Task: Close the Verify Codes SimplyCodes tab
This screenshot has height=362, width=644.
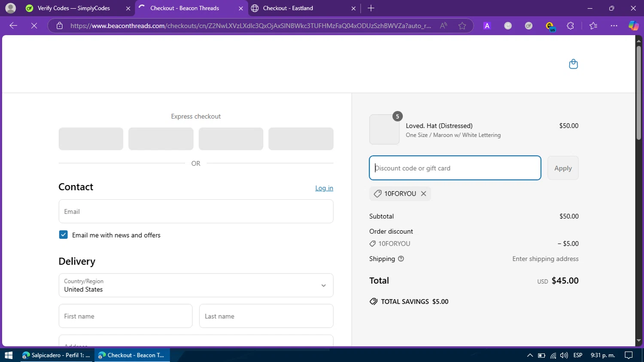Action: coord(128,8)
